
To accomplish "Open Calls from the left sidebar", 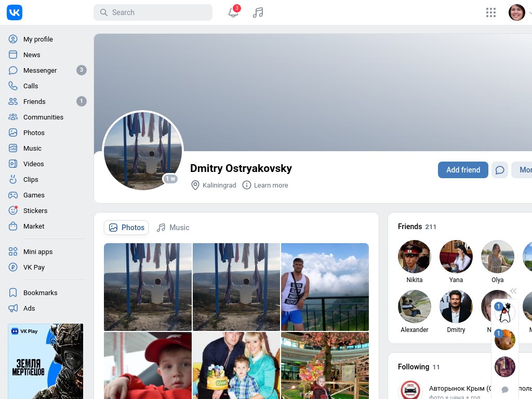I will 31,86.
